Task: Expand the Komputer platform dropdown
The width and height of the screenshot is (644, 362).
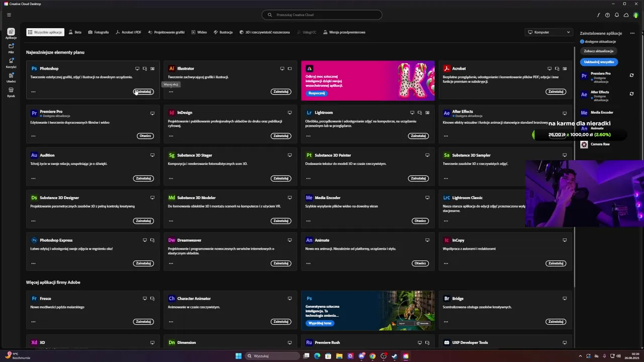Action: tap(548, 32)
